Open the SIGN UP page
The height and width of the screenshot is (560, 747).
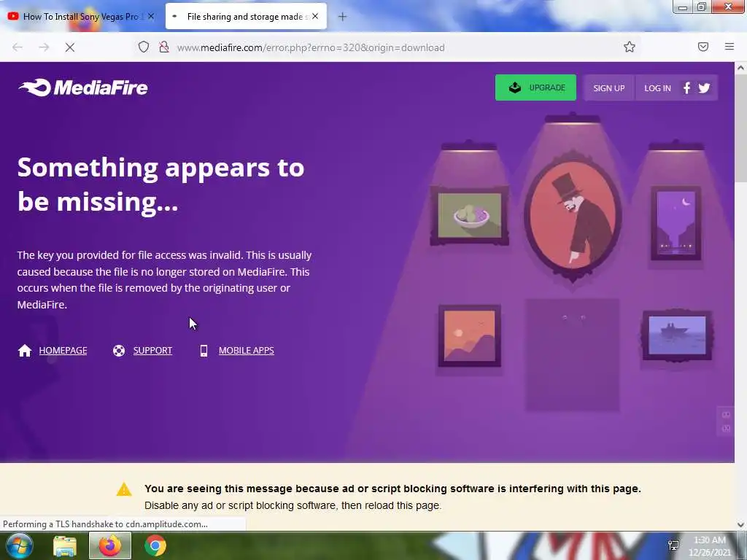tap(609, 88)
